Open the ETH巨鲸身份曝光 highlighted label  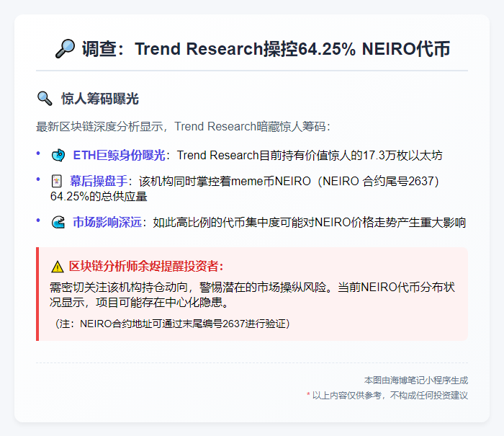[119, 155]
